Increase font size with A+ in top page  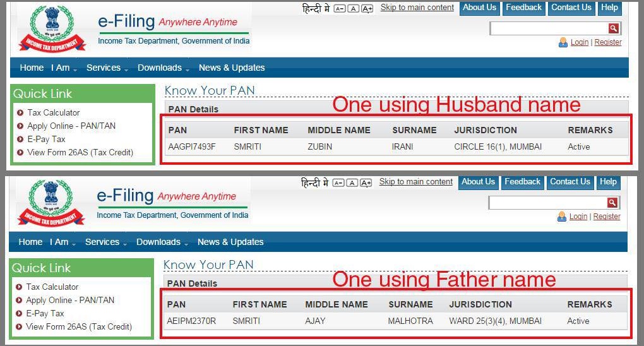pyautogui.click(x=367, y=9)
